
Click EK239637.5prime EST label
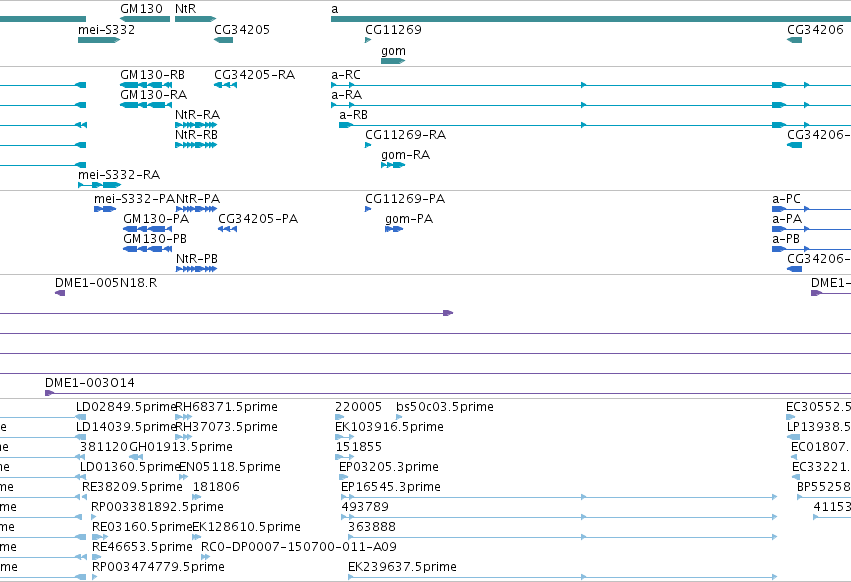pyautogui.click(x=402, y=567)
